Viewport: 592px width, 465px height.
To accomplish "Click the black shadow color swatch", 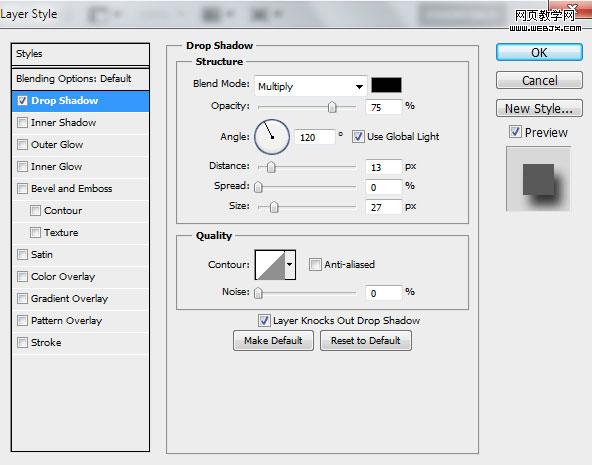I will (386, 85).
